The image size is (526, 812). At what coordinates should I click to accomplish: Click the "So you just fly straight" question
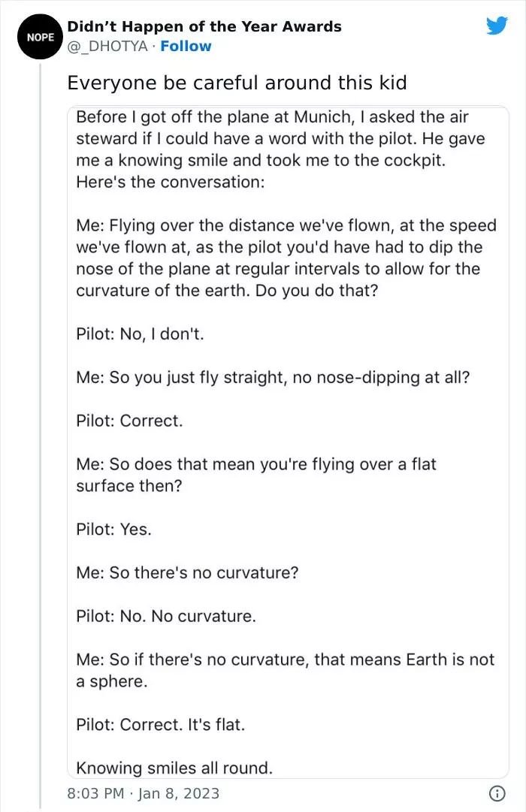point(273,378)
